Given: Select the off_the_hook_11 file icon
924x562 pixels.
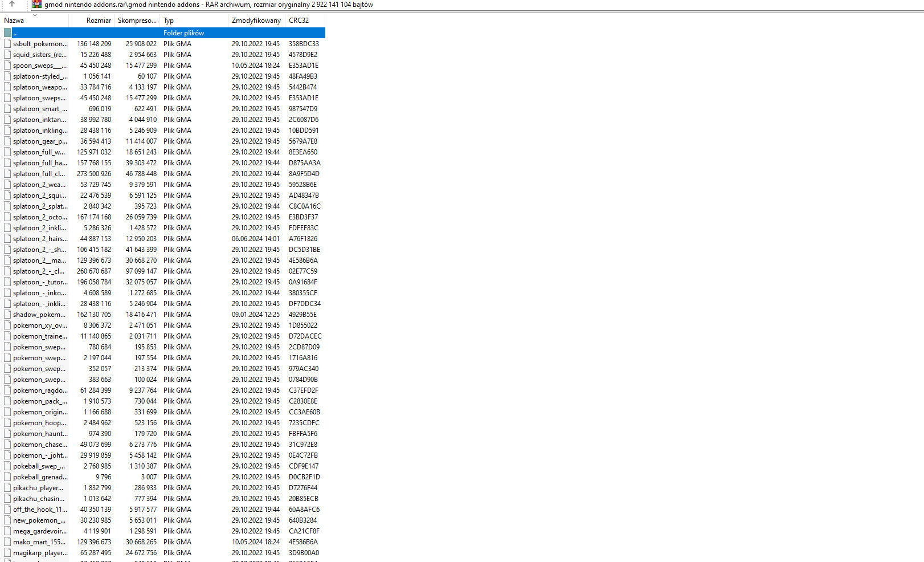Looking at the screenshot, I should 6,509.
